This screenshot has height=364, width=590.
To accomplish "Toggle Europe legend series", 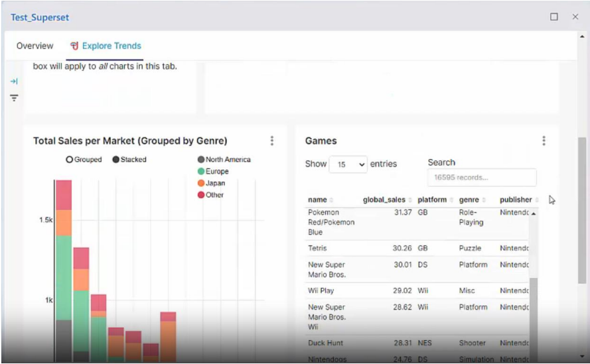I will [x=213, y=172].
